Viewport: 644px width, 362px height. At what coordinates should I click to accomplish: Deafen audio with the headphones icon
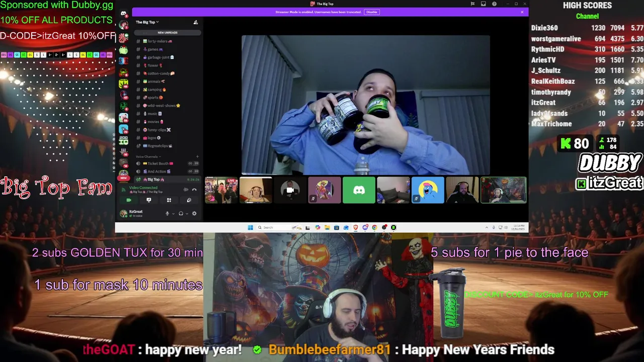(181, 214)
